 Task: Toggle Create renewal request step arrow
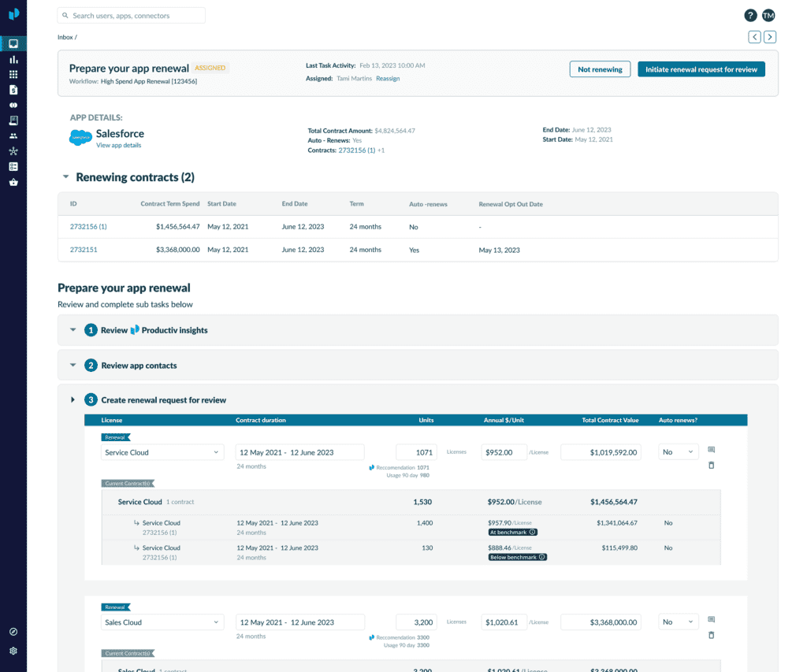click(73, 399)
